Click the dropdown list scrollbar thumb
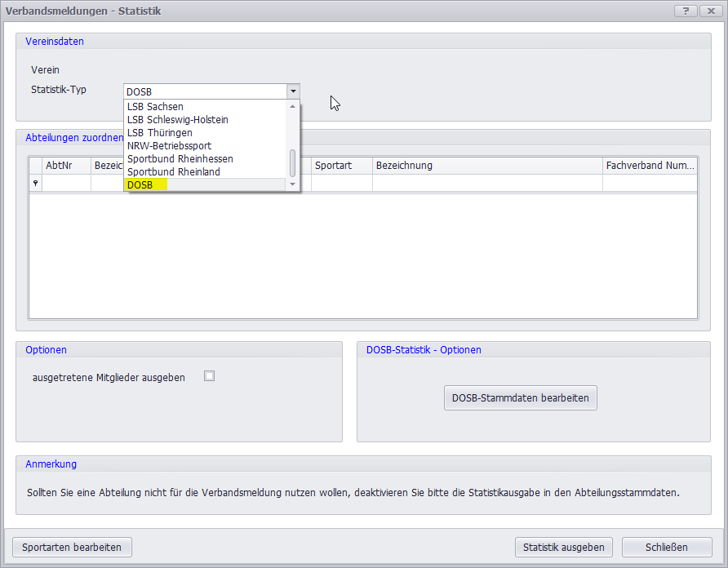728x568 pixels. click(x=293, y=162)
